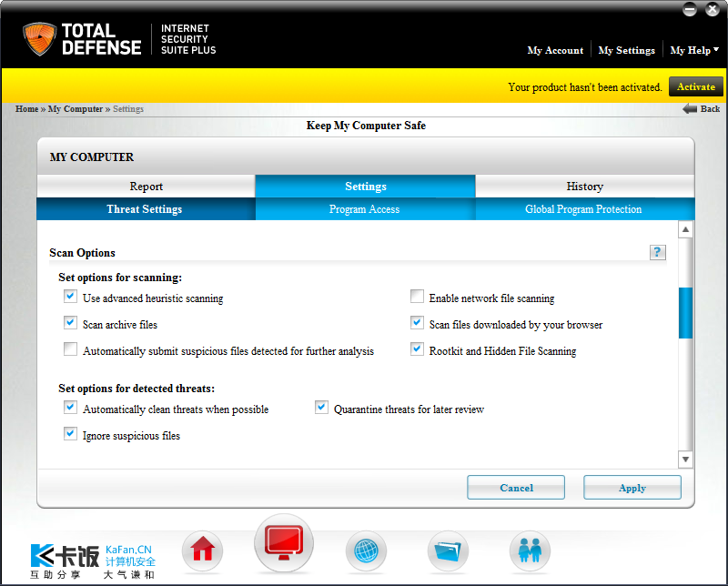Open the family parental controls icon
728x586 pixels.
click(x=530, y=551)
